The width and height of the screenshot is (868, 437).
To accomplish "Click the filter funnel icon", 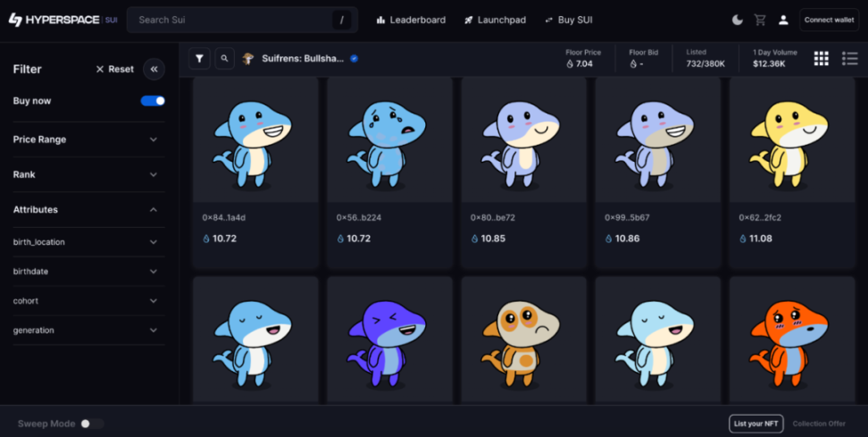I will pyautogui.click(x=199, y=59).
